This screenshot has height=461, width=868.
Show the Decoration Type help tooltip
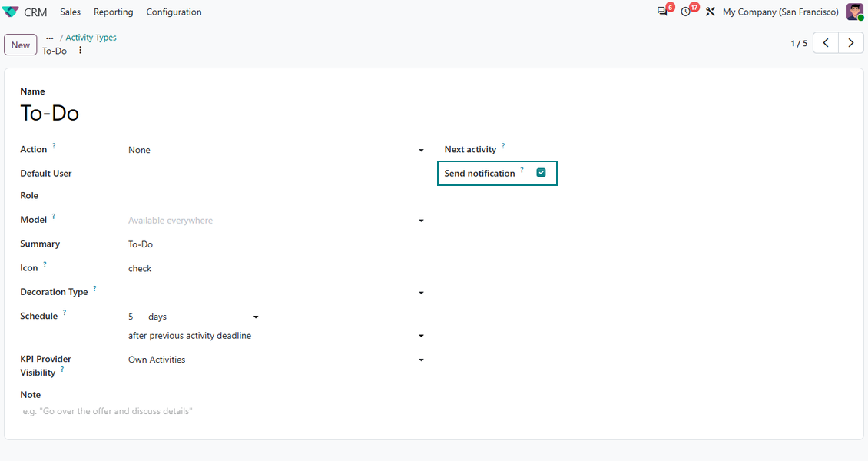point(94,288)
